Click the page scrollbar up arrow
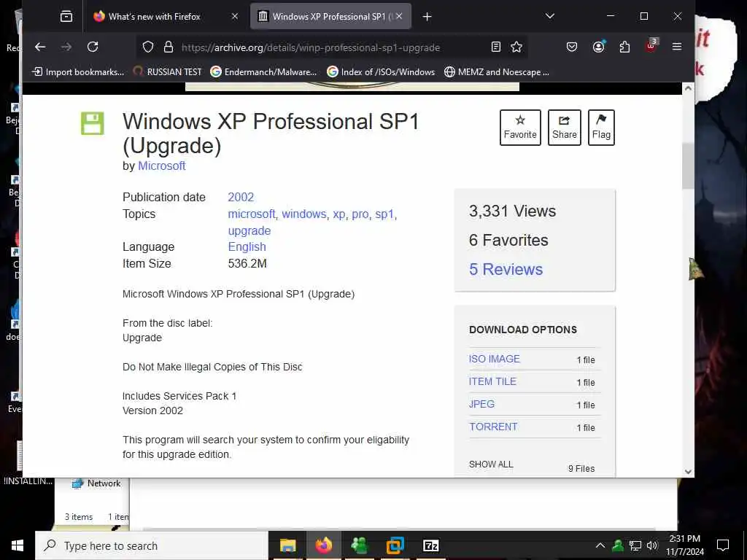 pos(688,88)
